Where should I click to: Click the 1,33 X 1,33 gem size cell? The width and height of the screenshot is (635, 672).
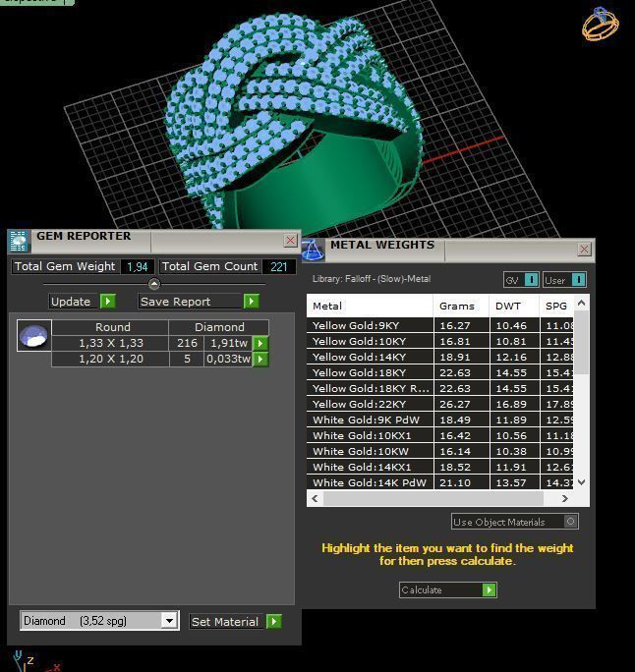[111, 343]
